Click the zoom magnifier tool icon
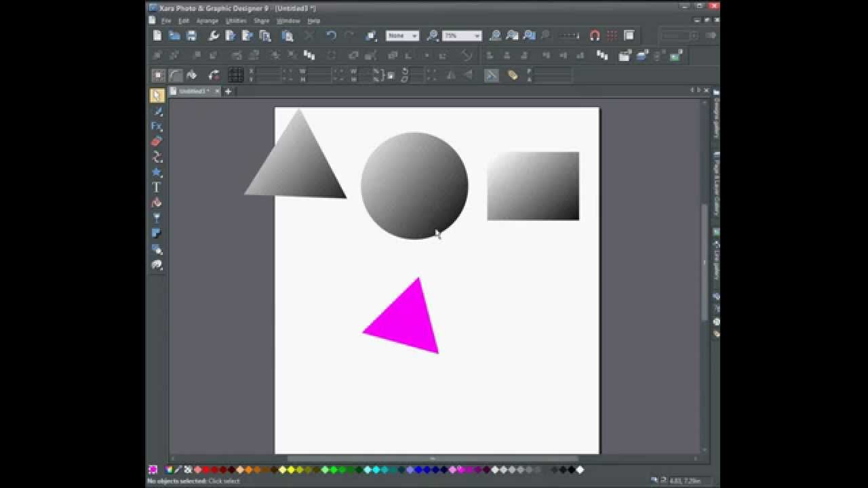 pyautogui.click(x=433, y=35)
